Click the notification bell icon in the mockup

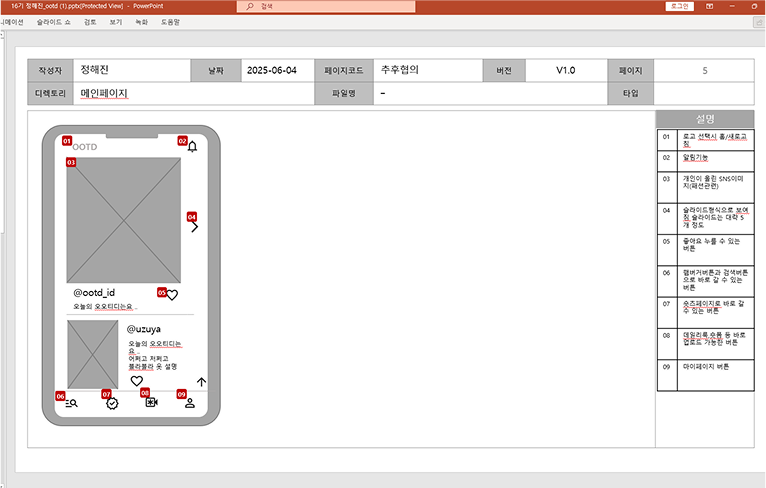pos(193,147)
